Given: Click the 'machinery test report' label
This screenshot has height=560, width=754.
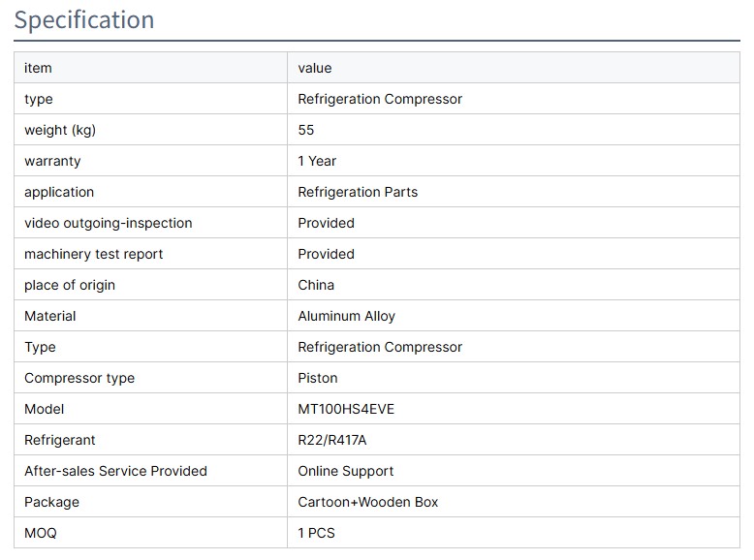Looking at the screenshot, I should click(94, 254).
